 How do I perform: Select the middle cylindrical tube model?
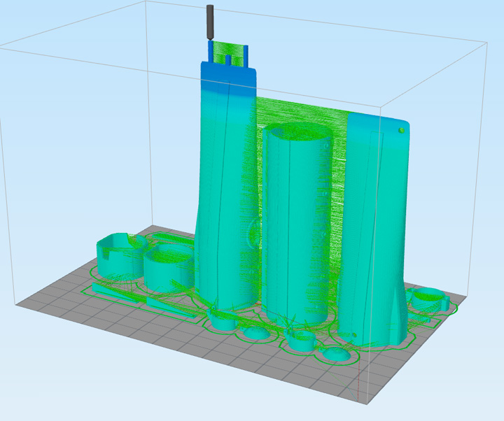(x=297, y=224)
